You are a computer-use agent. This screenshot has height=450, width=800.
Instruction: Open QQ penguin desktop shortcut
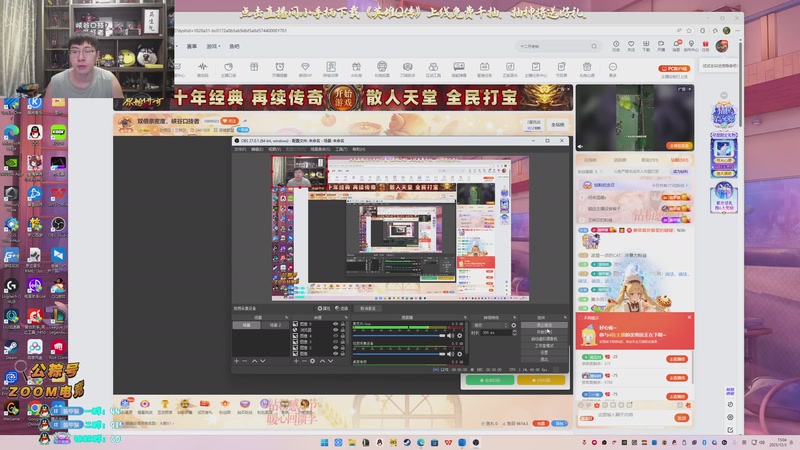[35, 133]
